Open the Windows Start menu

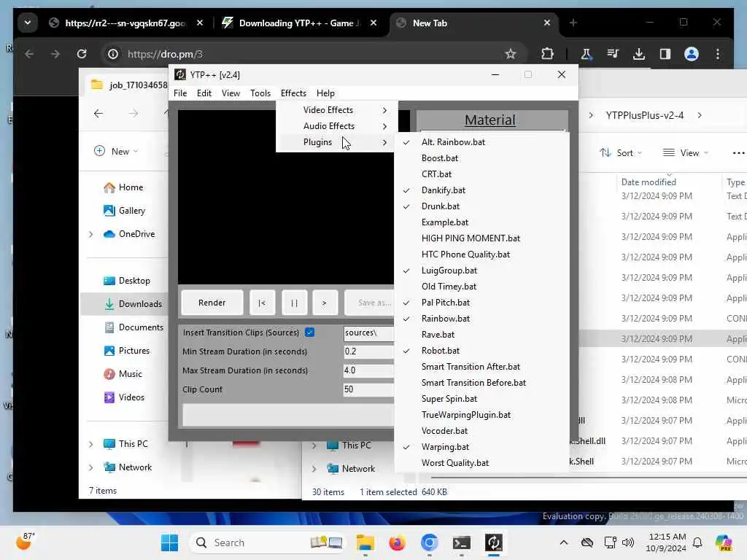click(169, 542)
